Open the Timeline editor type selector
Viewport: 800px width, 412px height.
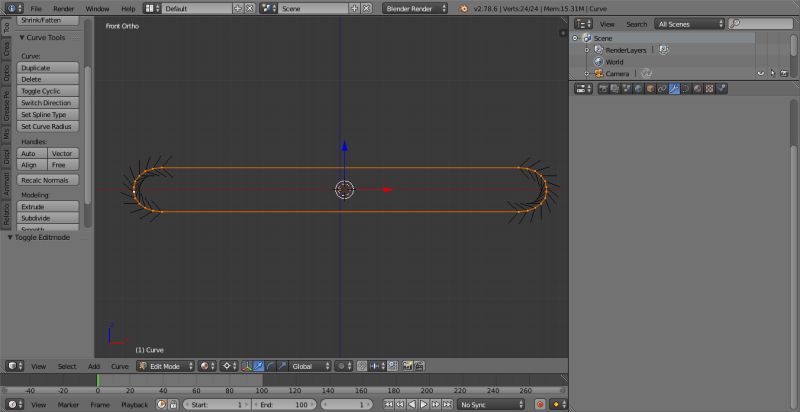click(14, 404)
